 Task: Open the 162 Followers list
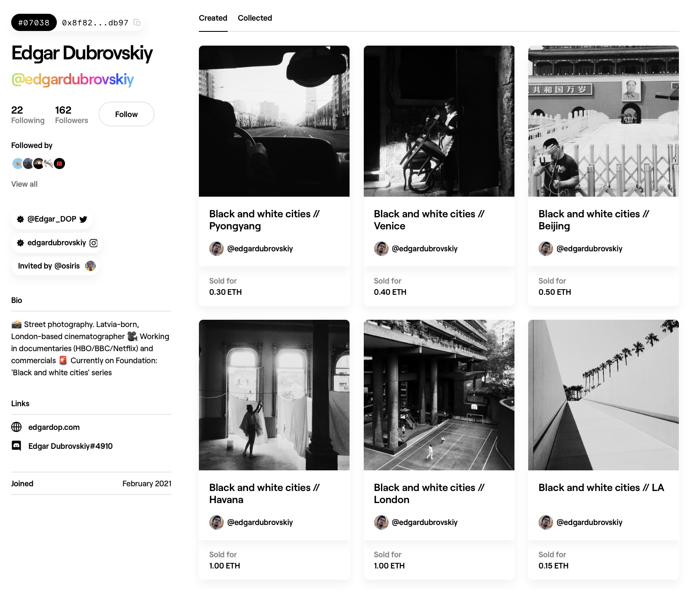tap(71, 115)
